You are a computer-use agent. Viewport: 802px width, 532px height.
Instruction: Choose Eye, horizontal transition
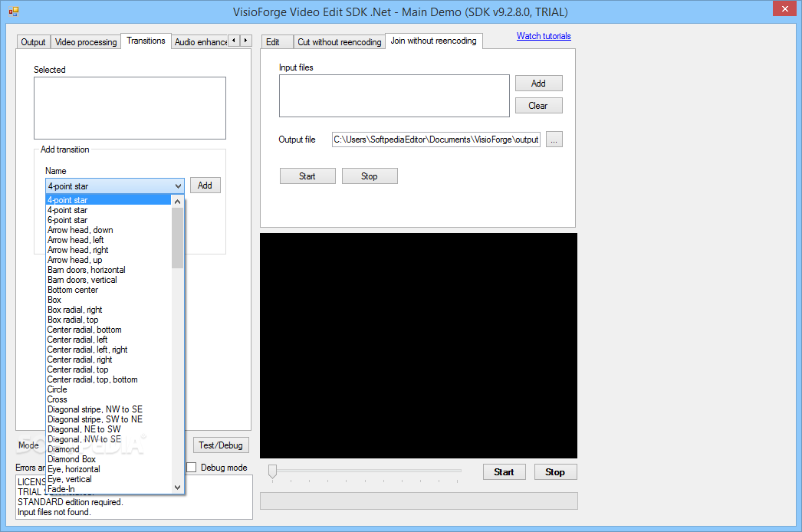click(x=108, y=470)
